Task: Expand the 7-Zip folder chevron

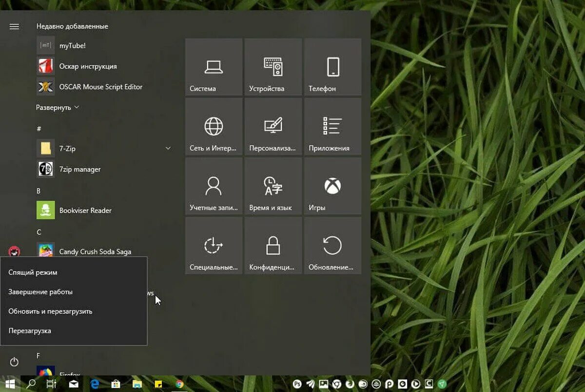Action: tap(168, 148)
